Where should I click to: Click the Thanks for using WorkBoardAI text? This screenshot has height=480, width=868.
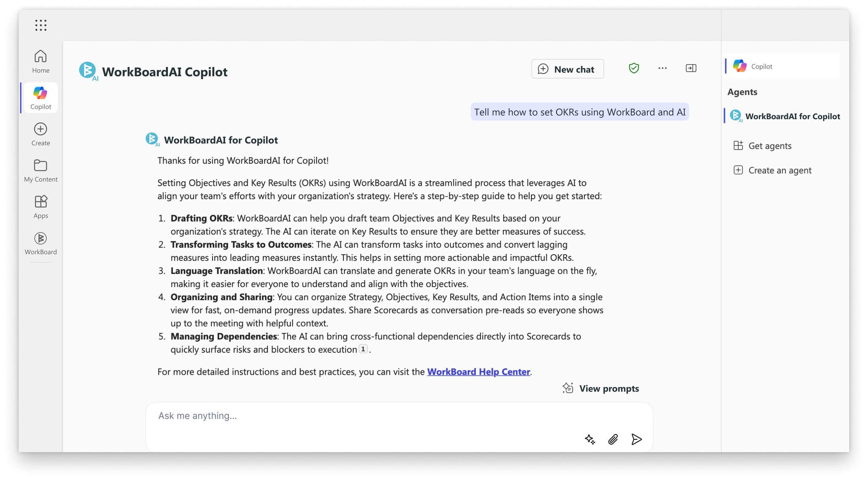[243, 161]
